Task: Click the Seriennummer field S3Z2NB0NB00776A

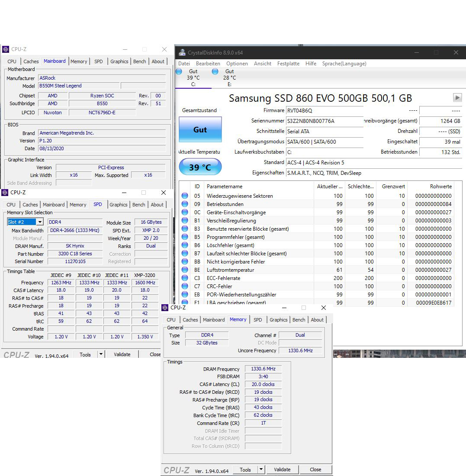Action: (x=325, y=121)
